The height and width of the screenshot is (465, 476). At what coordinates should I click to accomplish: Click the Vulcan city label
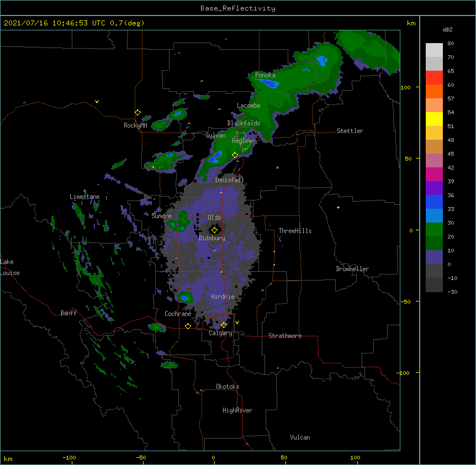(x=300, y=437)
